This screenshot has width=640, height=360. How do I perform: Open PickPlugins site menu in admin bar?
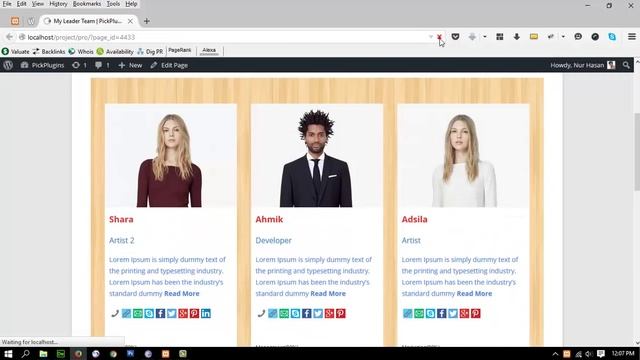[x=42, y=65]
